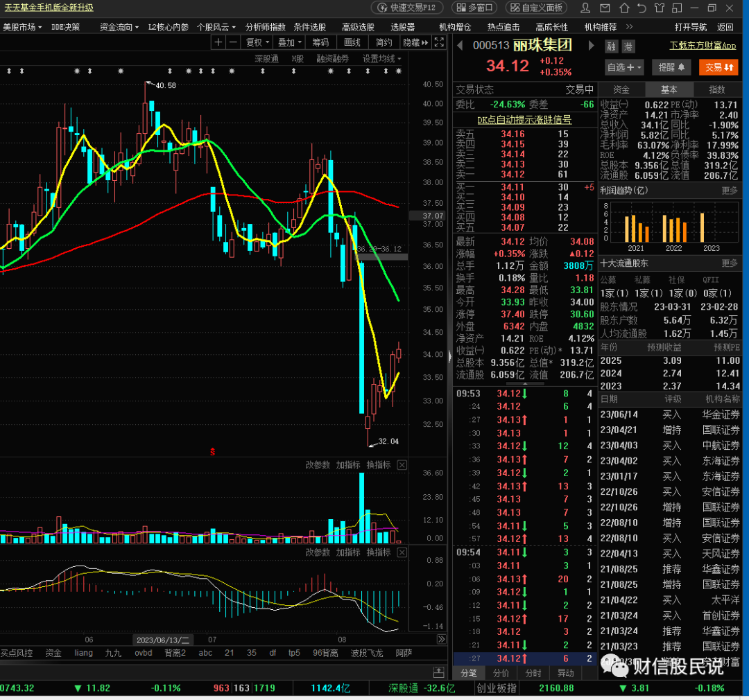Image resolution: width=749 pixels, height=700 pixels.
Task: Collapse the right panel handle
Action: 450,357
